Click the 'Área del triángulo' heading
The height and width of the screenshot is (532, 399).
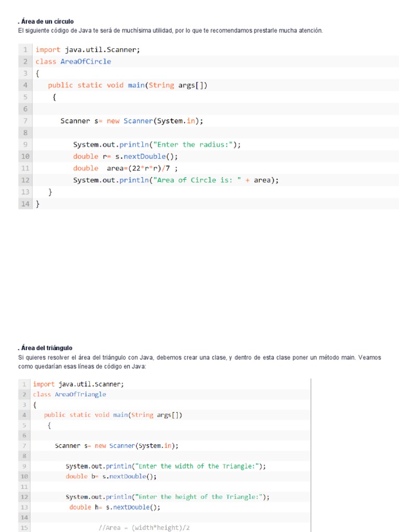tap(46, 348)
